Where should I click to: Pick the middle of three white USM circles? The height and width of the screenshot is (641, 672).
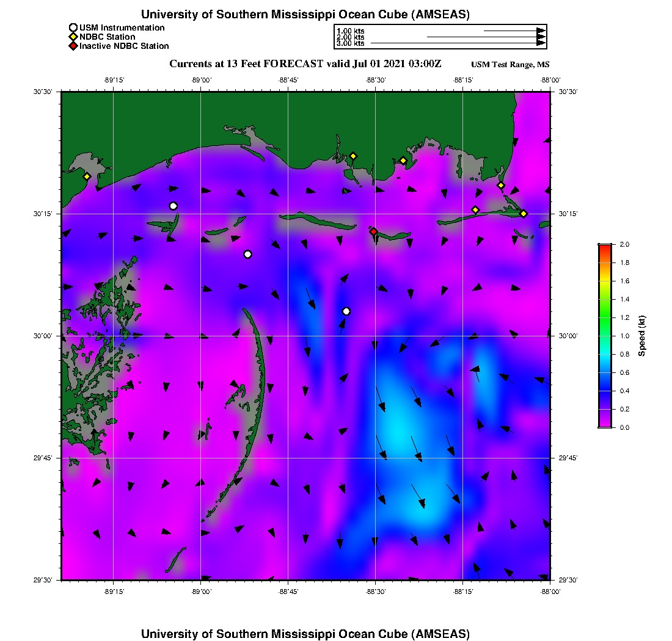coord(247,254)
